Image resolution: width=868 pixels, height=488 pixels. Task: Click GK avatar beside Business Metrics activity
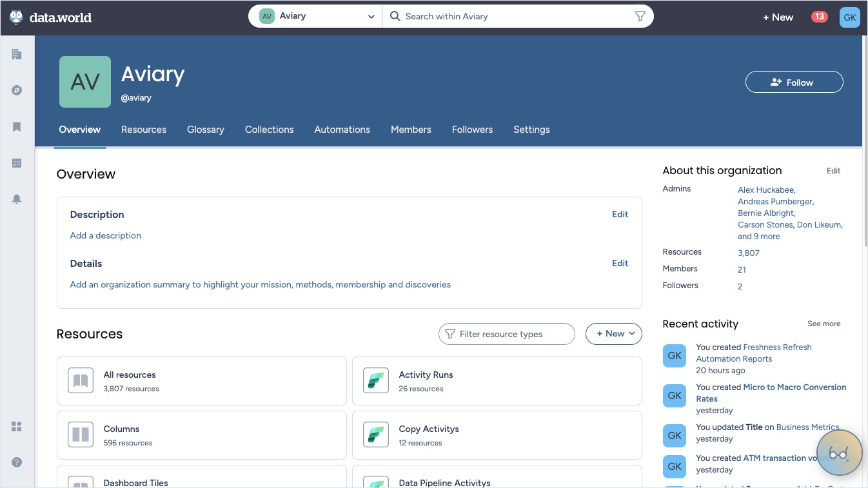[675, 435]
